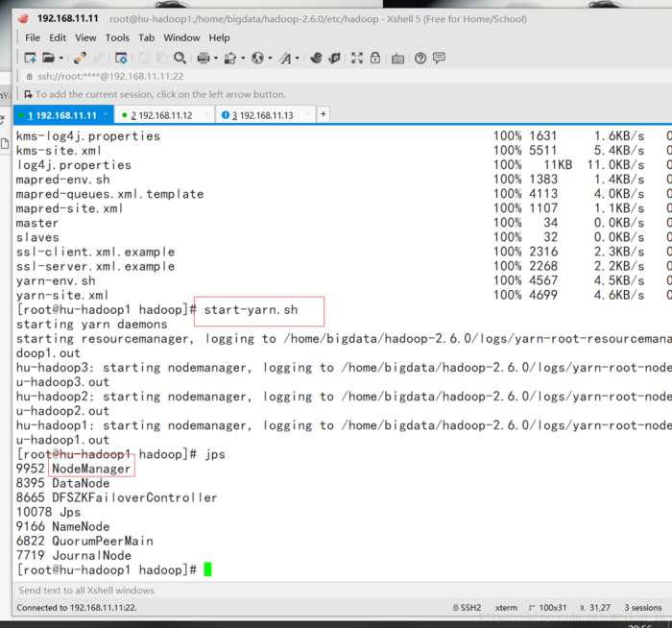
Task: Open the Window menu
Action: click(x=181, y=37)
